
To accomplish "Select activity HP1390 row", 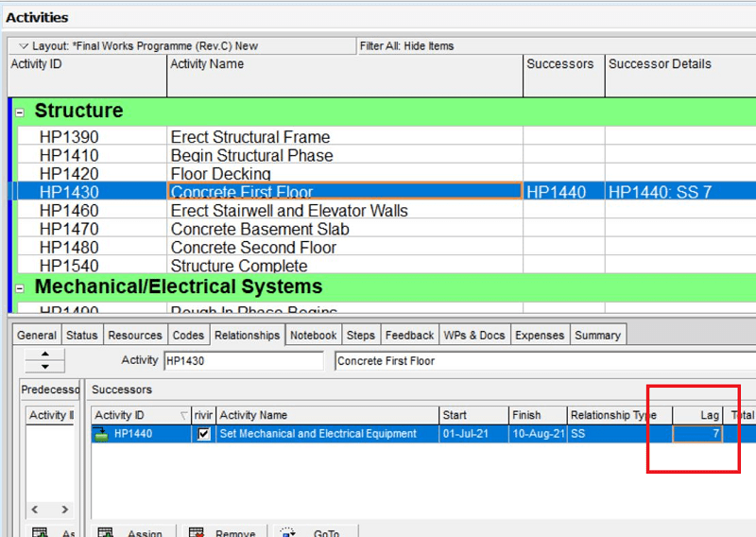I will pos(386,136).
